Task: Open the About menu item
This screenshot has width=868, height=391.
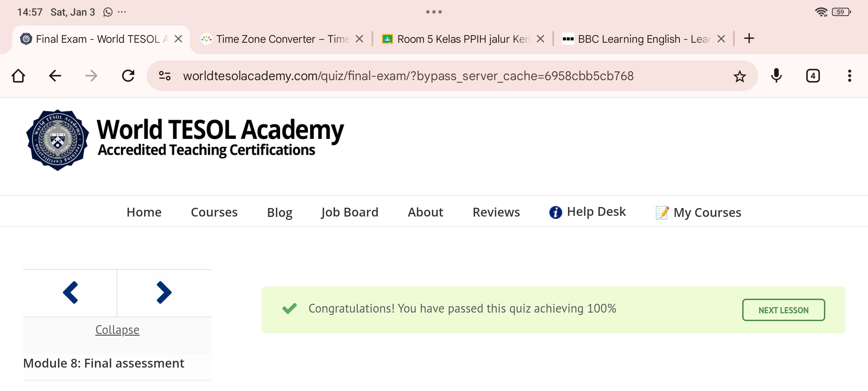Action: tap(426, 212)
